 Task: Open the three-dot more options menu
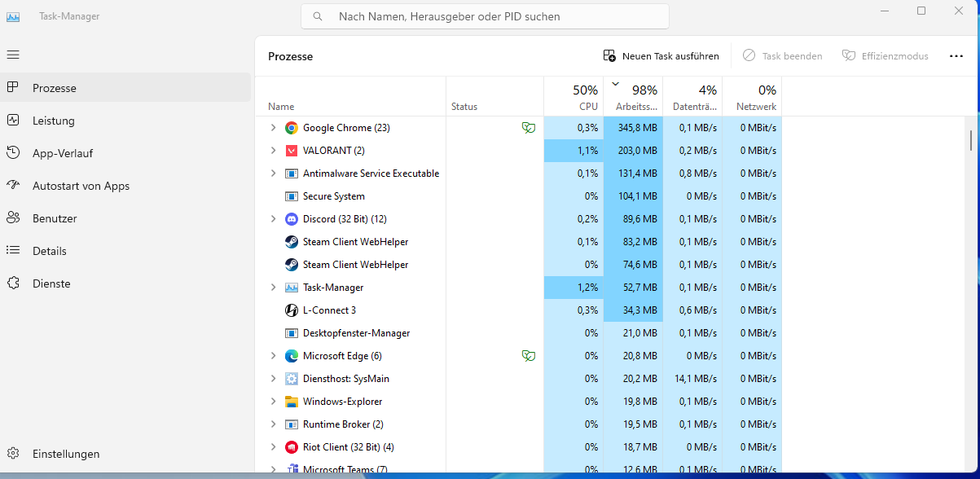[956, 56]
